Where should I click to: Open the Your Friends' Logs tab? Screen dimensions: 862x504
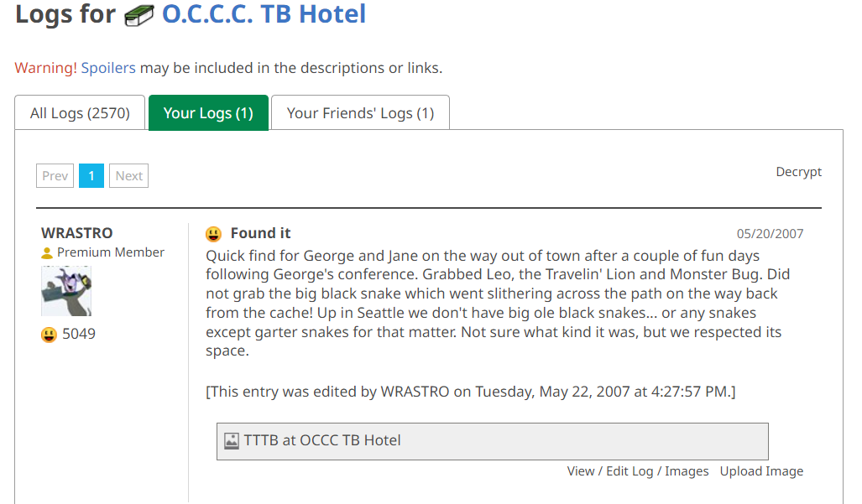point(360,113)
